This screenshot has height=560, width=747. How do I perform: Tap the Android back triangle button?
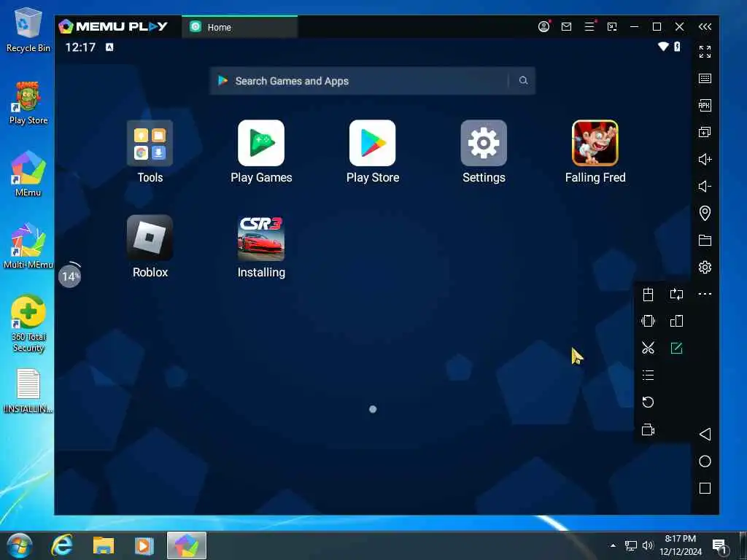point(705,434)
